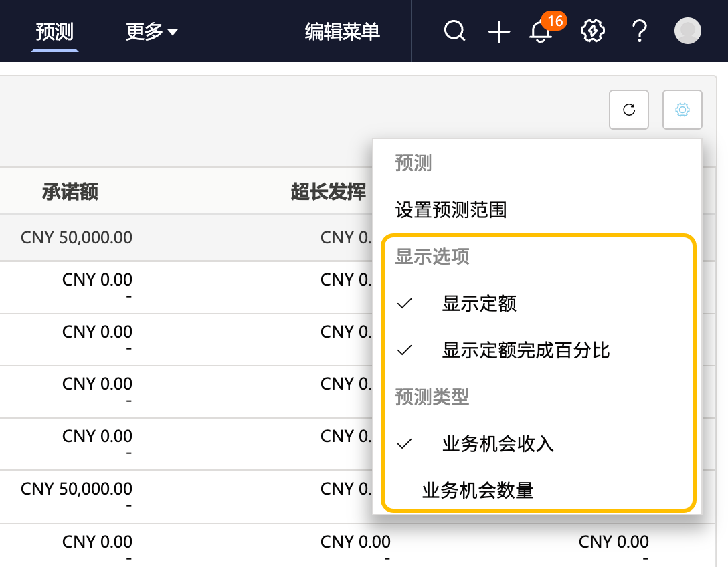Image resolution: width=728 pixels, height=567 pixels.
Task: Click the forecast settings gear button
Action: [x=682, y=110]
